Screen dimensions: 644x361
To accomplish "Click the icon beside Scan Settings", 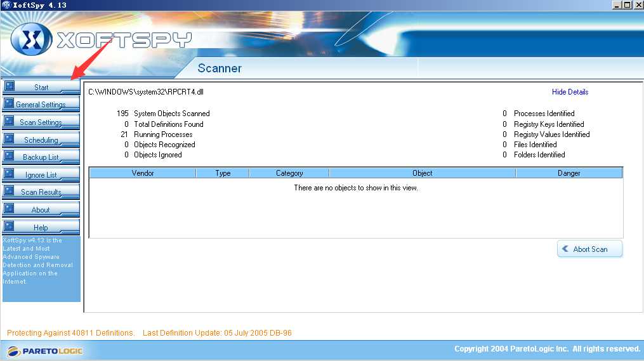I will click(9, 121).
